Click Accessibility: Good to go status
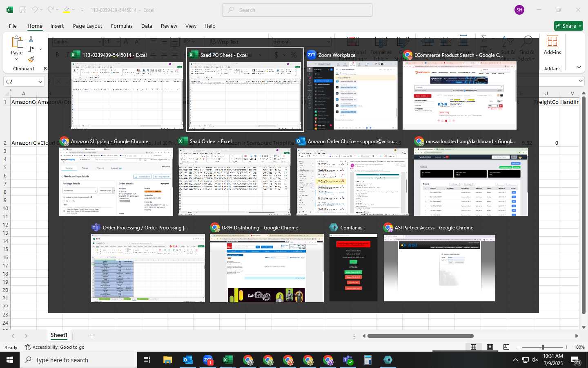The width and height of the screenshot is (588, 368). (x=55, y=347)
